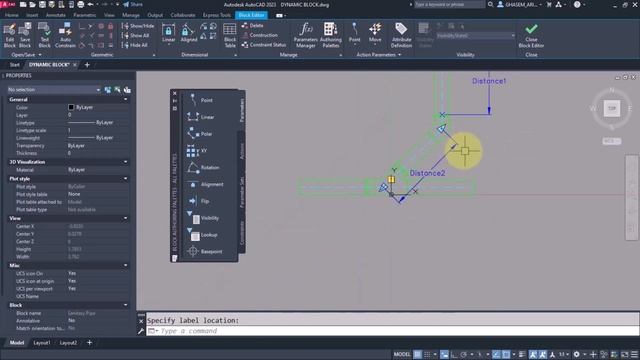Add an Alignment parameter from the palette

(205, 184)
